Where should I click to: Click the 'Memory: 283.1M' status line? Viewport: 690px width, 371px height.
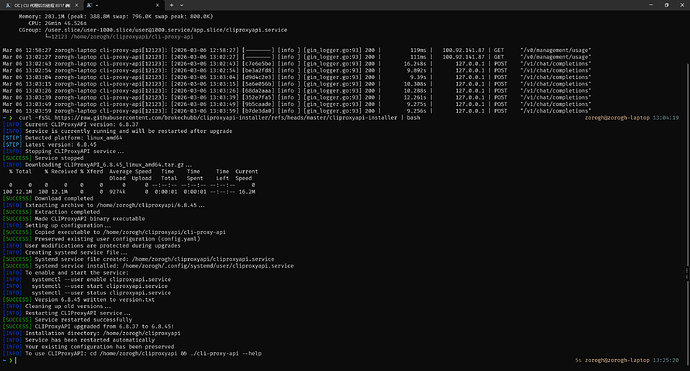point(116,16)
